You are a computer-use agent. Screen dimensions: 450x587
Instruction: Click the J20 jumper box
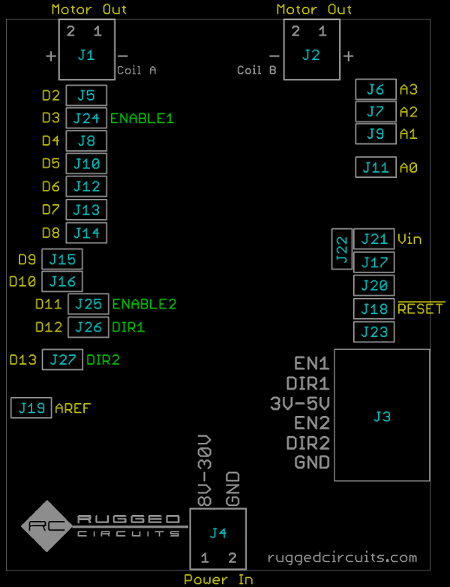(x=374, y=286)
